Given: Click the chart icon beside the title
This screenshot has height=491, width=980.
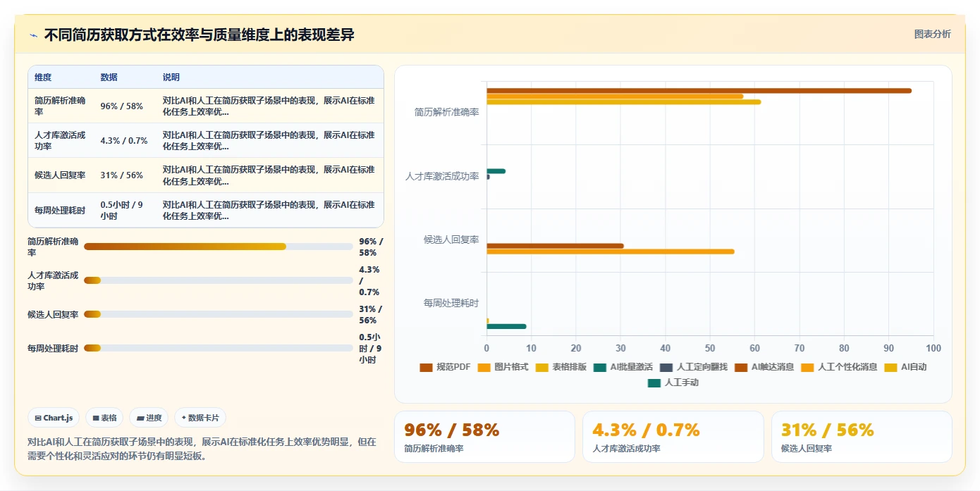Looking at the screenshot, I should coord(33,35).
